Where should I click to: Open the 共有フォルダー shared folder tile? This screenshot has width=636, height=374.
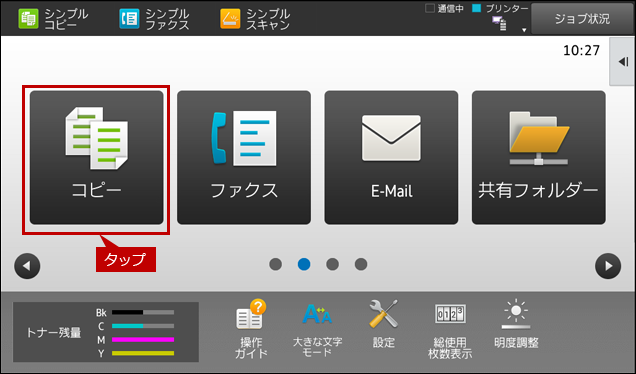(x=539, y=157)
